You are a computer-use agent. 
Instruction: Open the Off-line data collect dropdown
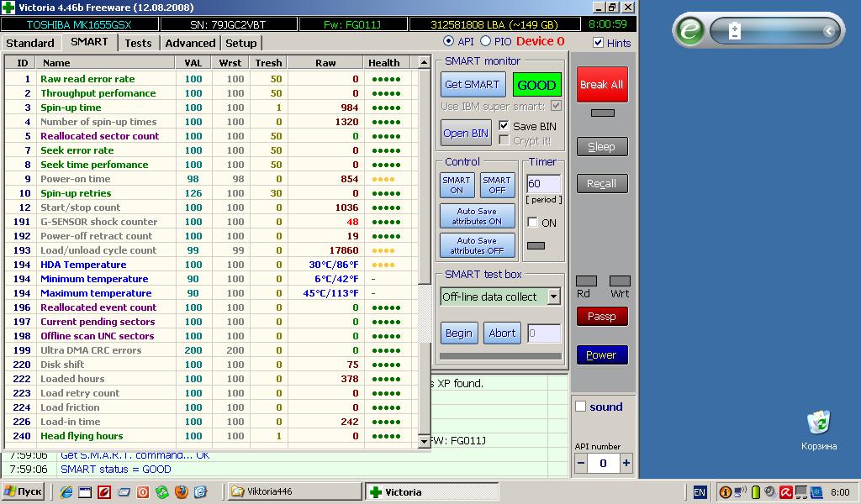coord(553,297)
